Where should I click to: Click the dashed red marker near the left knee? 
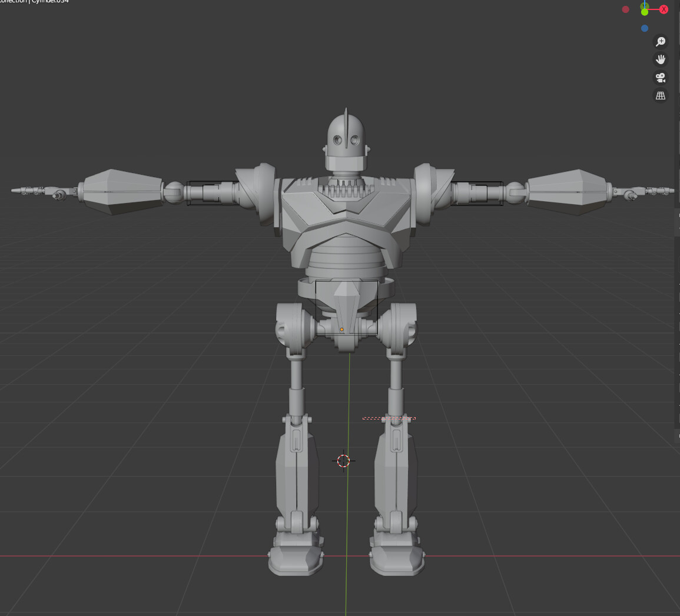pyautogui.click(x=389, y=418)
